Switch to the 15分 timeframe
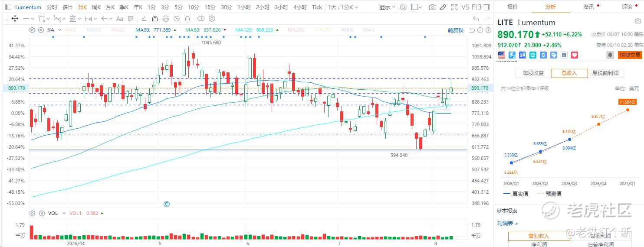This screenshot has width=644, height=247. click(210, 7)
